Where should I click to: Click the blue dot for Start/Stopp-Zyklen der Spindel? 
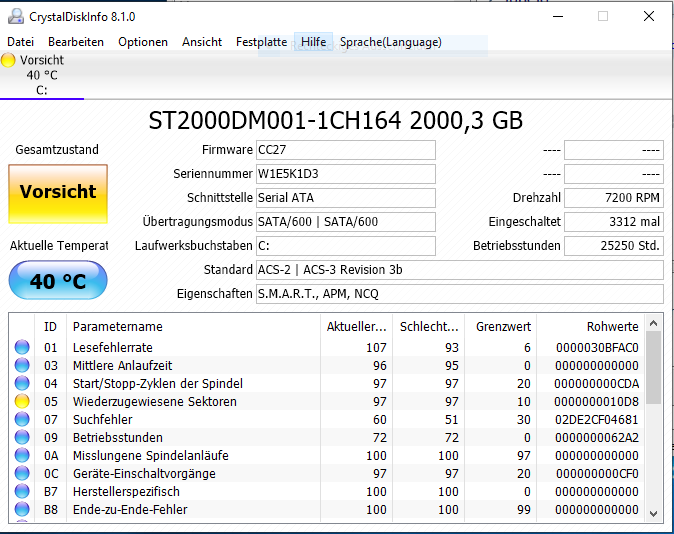(x=22, y=383)
